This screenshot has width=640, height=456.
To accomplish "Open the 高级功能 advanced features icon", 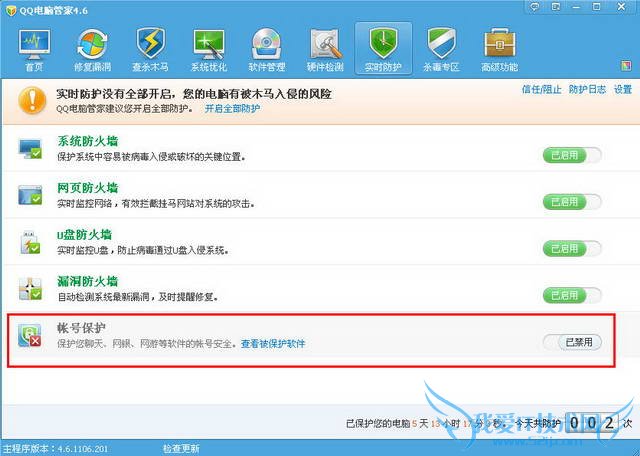I will pyautogui.click(x=500, y=49).
